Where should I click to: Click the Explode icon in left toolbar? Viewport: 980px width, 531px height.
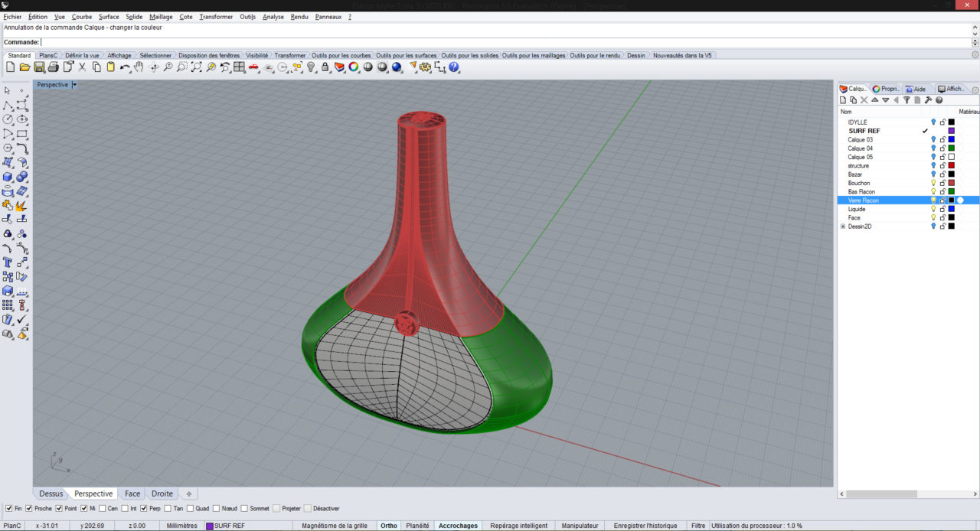pyautogui.click(x=22, y=205)
